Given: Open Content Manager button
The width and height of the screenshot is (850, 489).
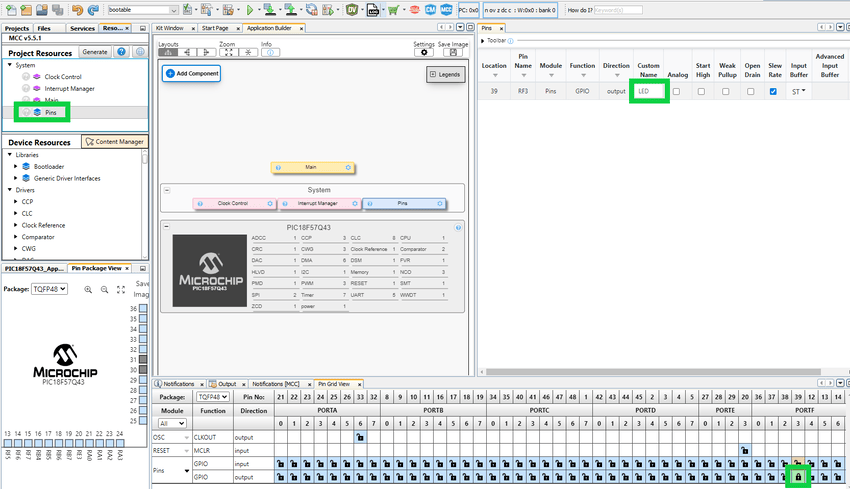Looking at the screenshot, I should pyautogui.click(x=114, y=142).
